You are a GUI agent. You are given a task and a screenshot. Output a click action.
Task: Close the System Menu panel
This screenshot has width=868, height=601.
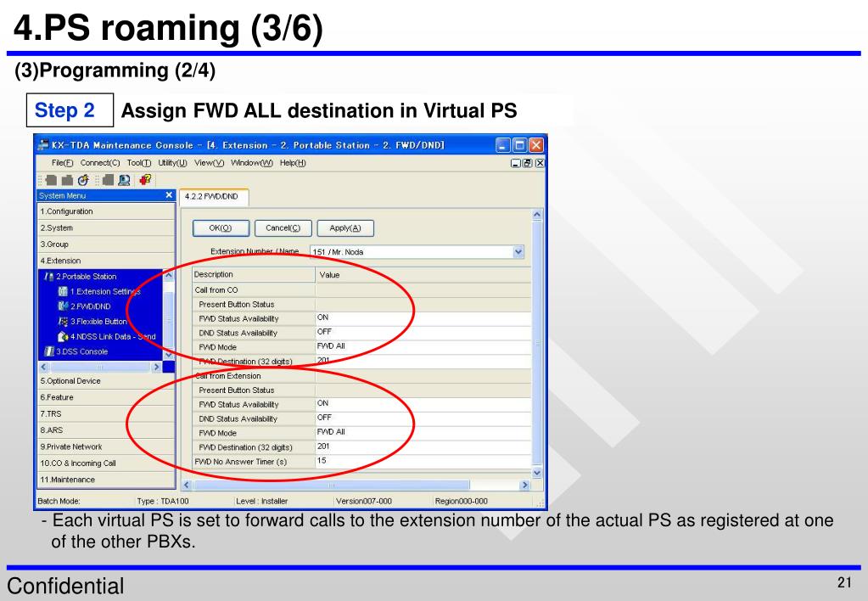169,195
